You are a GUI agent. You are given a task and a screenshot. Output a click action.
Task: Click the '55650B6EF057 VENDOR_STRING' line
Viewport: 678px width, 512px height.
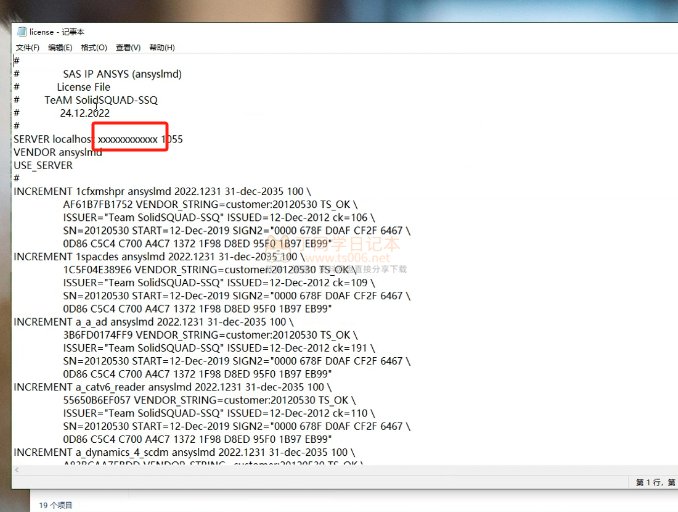210,400
